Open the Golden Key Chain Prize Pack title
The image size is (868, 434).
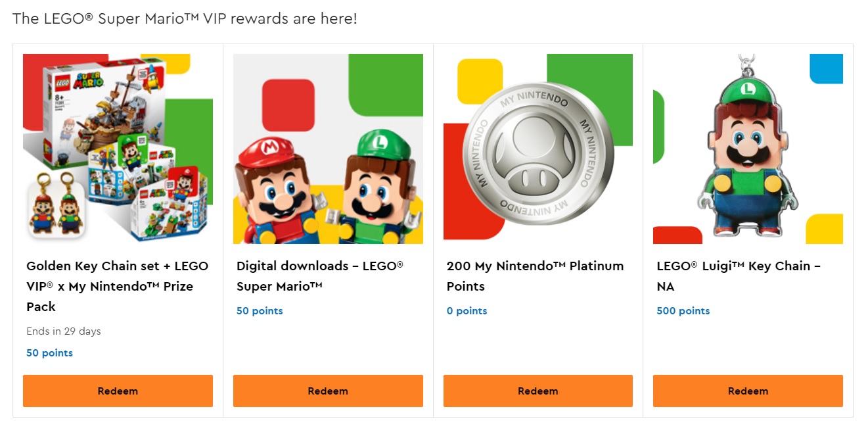117,286
